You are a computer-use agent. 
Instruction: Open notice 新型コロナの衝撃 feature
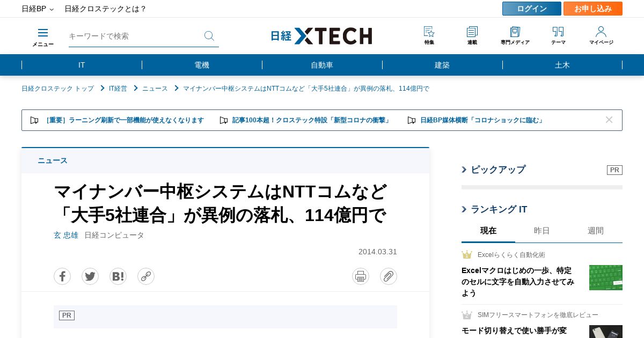pos(312,120)
